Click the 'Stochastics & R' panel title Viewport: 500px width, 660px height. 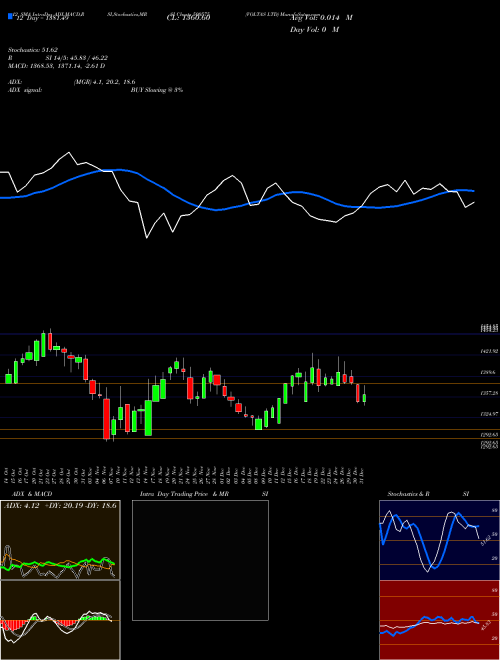(x=409, y=494)
